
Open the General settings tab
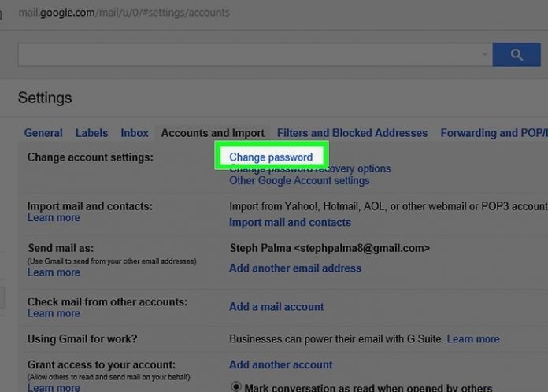click(43, 133)
